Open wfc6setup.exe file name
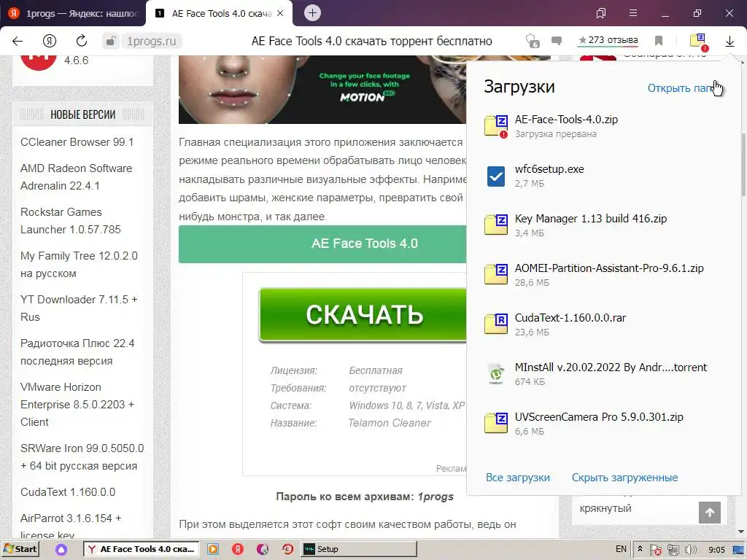Viewport: 747px width, 560px height. coord(549,169)
